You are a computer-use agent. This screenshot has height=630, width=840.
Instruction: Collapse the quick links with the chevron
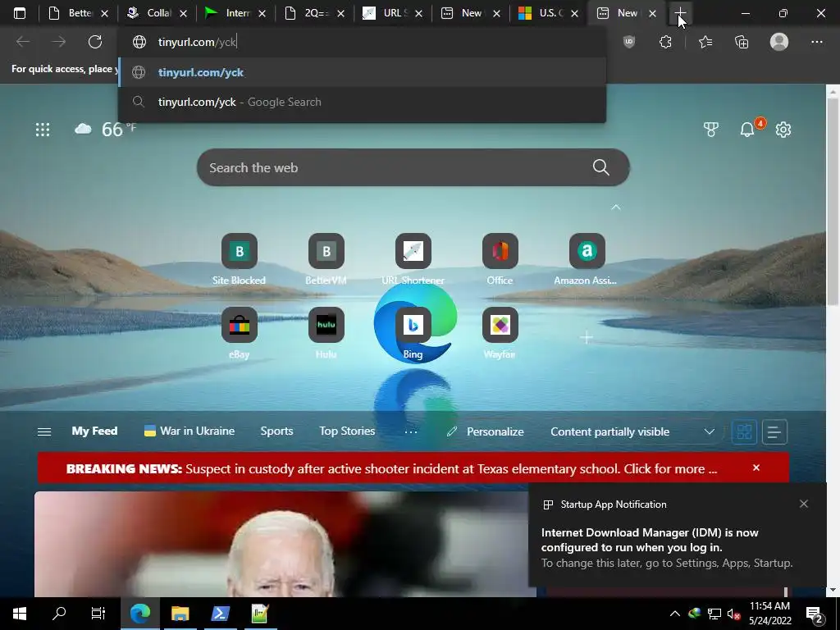(615, 208)
